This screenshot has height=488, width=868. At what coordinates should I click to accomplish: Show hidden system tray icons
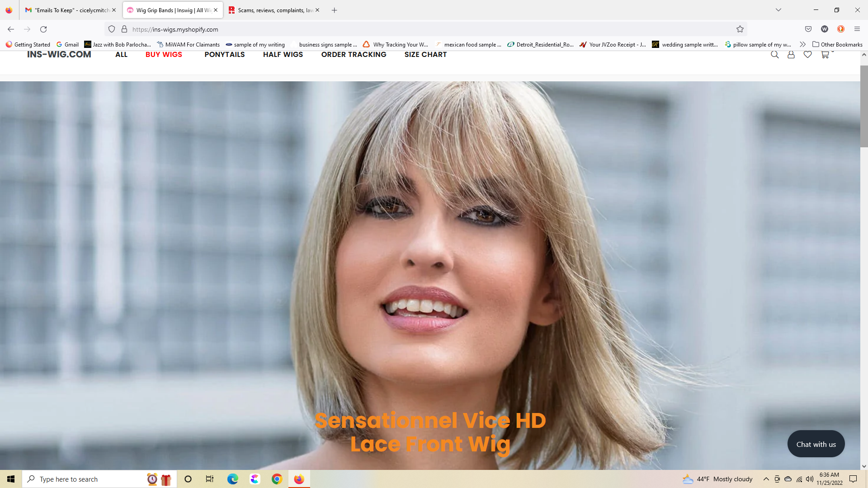(x=766, y=479)
